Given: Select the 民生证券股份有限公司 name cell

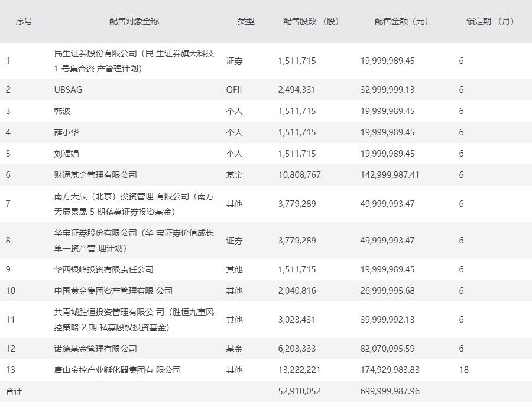Looking at the screenshot, I should (x=134, y=61).
